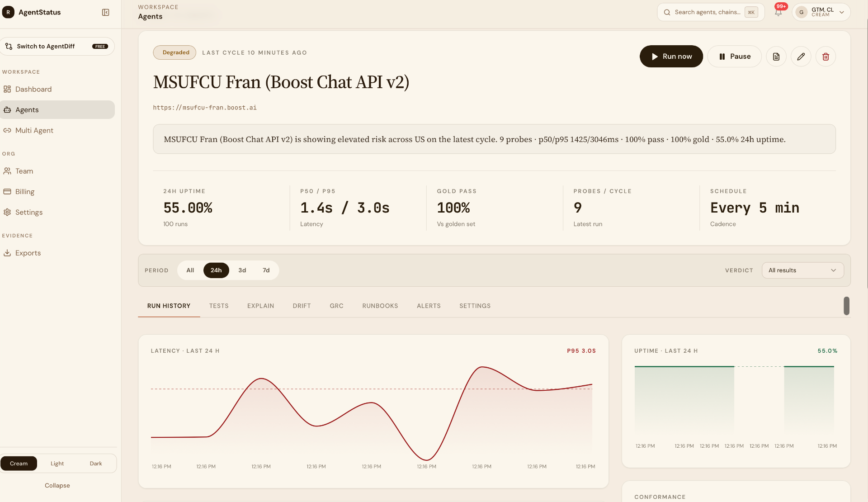This screenshot has height=502, width=868.
Task: Collapse sidebar with panel icon
Action: click(x=105, y=12)
